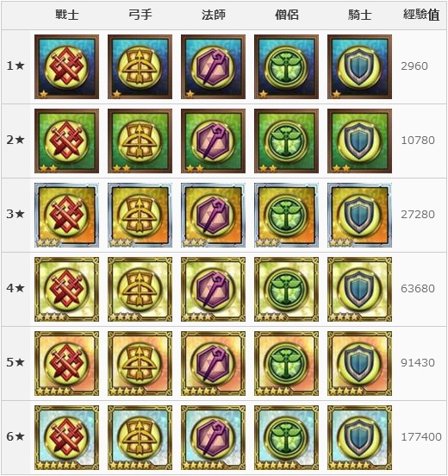Click the 3★ row label
This screenshot has width=448, height=476.
16,215
